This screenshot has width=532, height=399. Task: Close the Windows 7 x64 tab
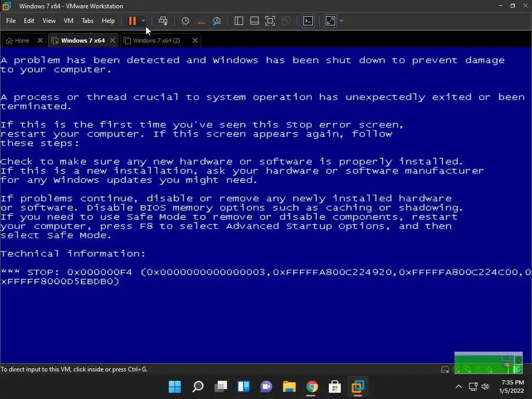point(113,41)
